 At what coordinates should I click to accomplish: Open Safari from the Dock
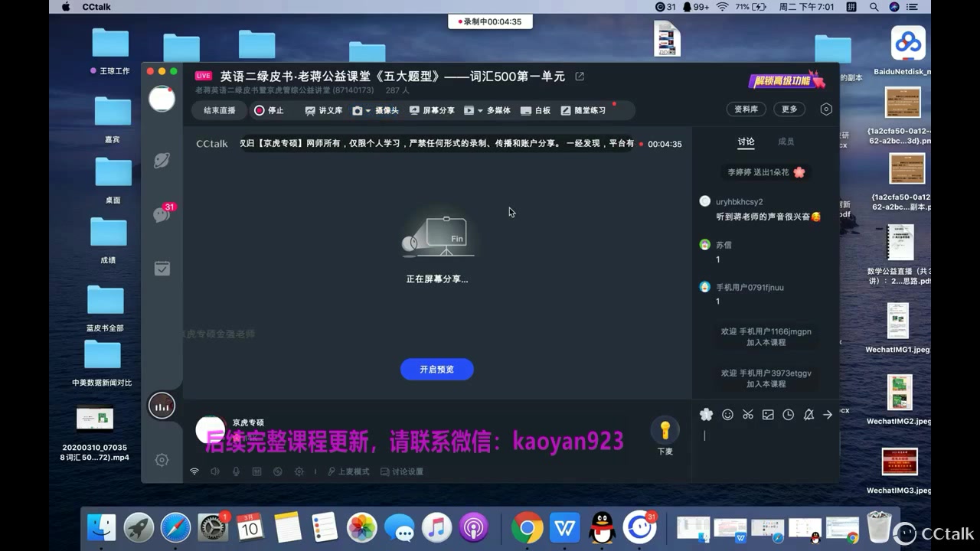[175, 527]
